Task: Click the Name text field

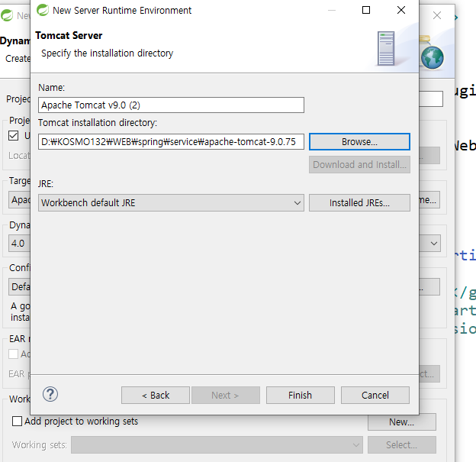Action: click(x=171, y=105)
